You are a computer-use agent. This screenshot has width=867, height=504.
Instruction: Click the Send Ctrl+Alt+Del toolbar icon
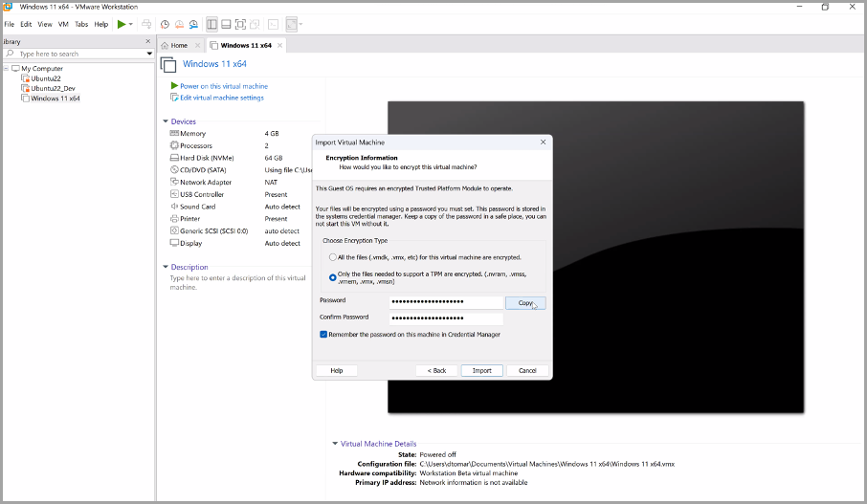(x=146, y=24)
